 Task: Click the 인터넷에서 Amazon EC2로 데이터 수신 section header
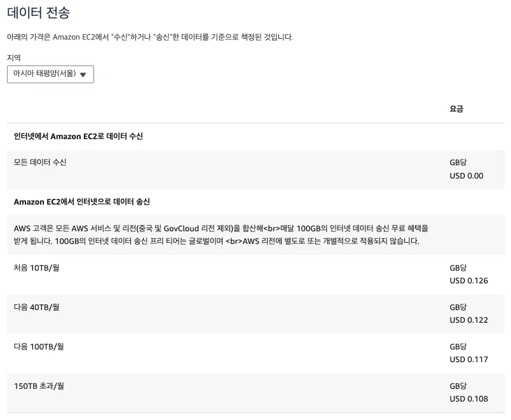[x=78, y=136]
